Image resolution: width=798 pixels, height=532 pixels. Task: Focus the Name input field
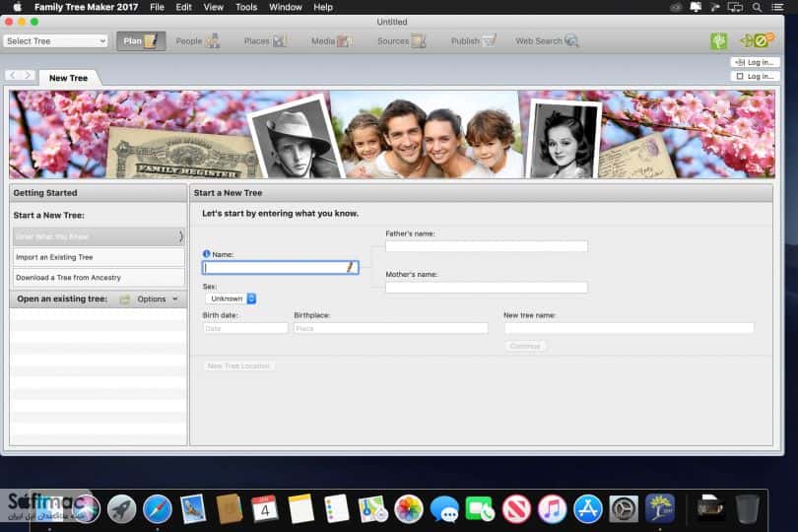[x=281, y=267]
